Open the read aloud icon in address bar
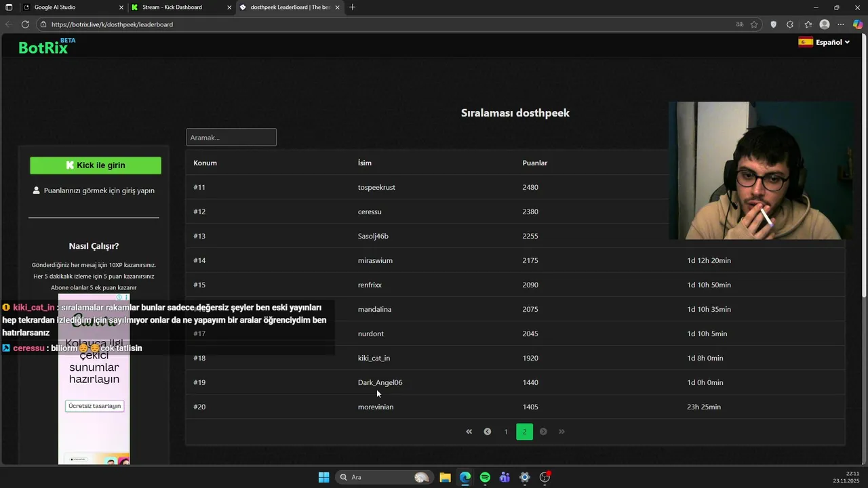 pos(739,24)
